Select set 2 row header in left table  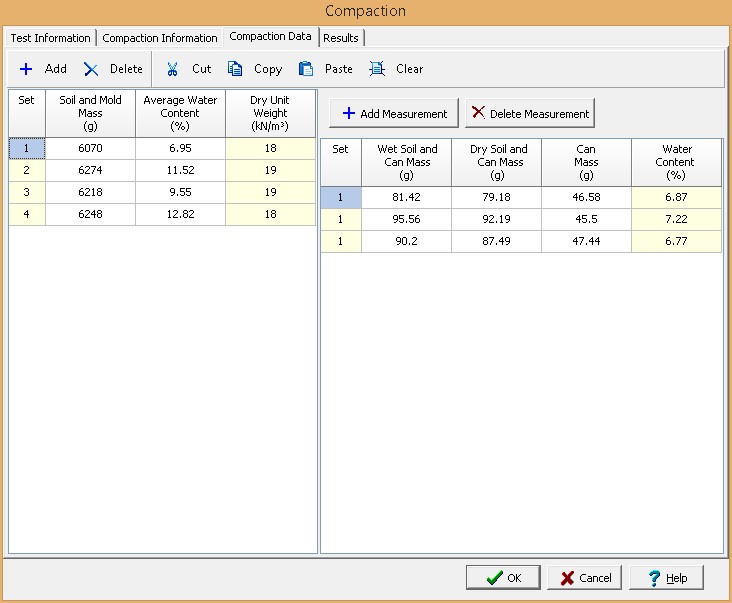click(x=27, y=171)
